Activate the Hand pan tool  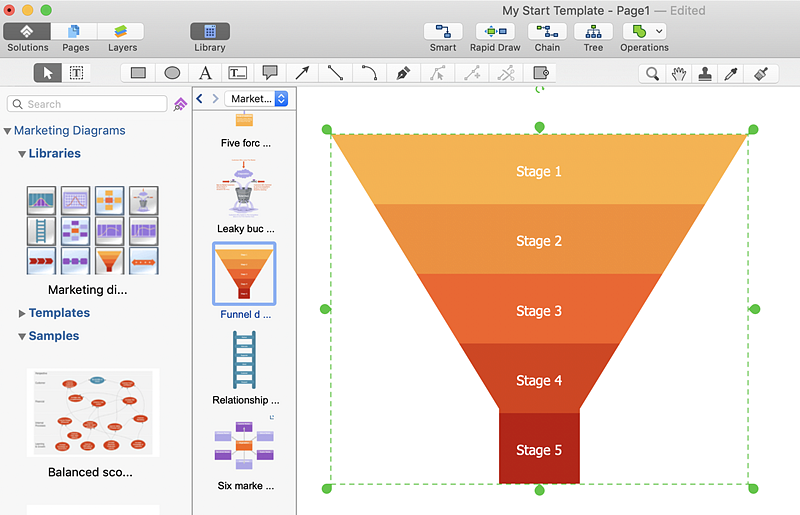(x=679, y=73)
